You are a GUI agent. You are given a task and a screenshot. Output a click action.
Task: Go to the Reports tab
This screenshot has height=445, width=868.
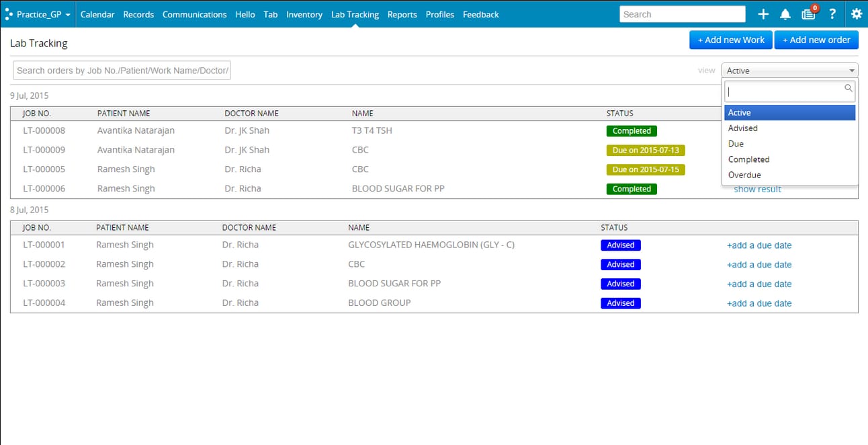tap(402, 14)
